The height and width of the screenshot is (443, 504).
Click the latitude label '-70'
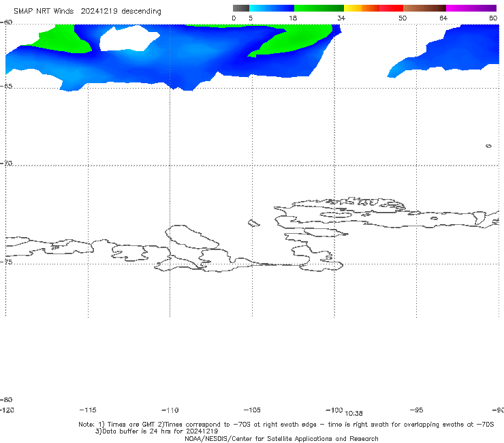tap(6, 164)
